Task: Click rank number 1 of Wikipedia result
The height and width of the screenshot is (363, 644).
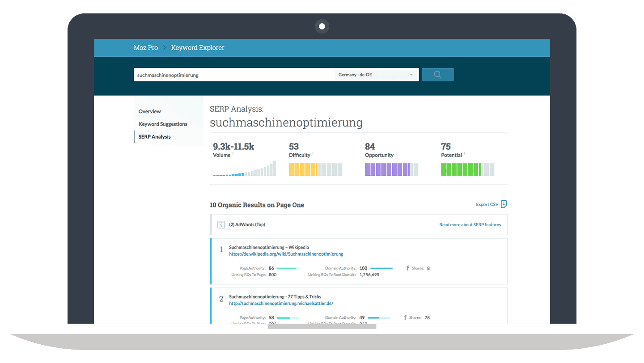Action: tap(221, 249)
